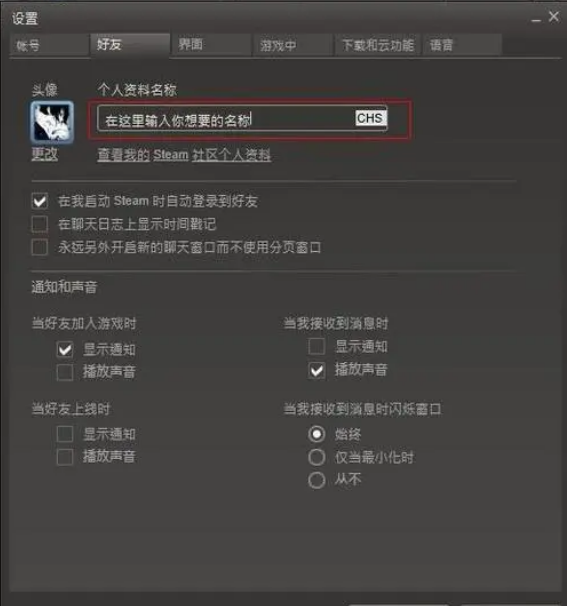Open the 语音 tab
Viewport: 567px width, 606px height.
click(462, 46)
